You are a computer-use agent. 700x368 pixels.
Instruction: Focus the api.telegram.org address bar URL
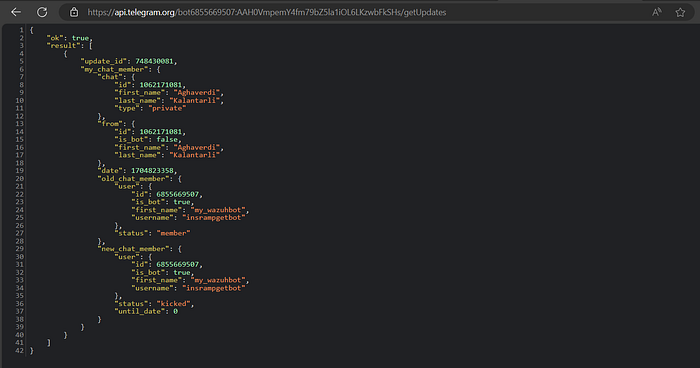point(267,13)
